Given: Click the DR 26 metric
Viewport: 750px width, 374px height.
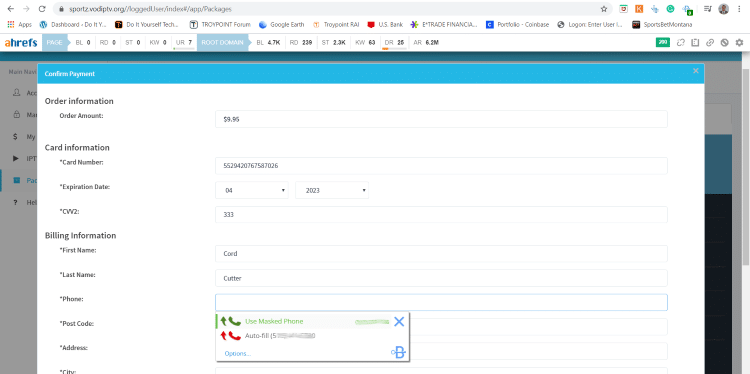Looking at the screenshot, I should [x=394, y=43].
